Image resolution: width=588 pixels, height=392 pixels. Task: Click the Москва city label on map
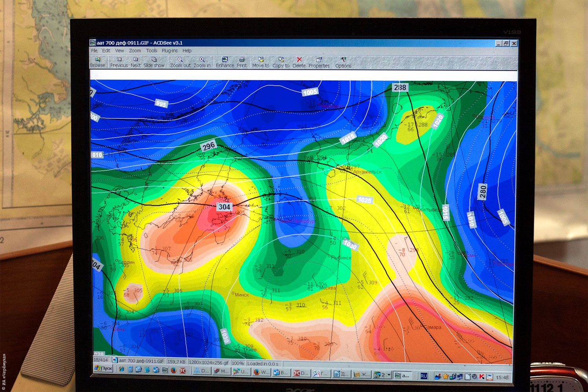coord(328,288)
